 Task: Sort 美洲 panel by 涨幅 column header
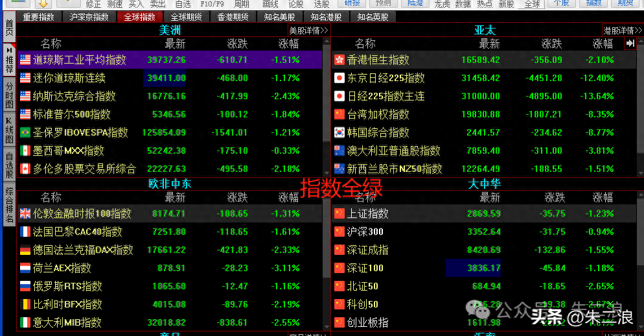(289, 43)
